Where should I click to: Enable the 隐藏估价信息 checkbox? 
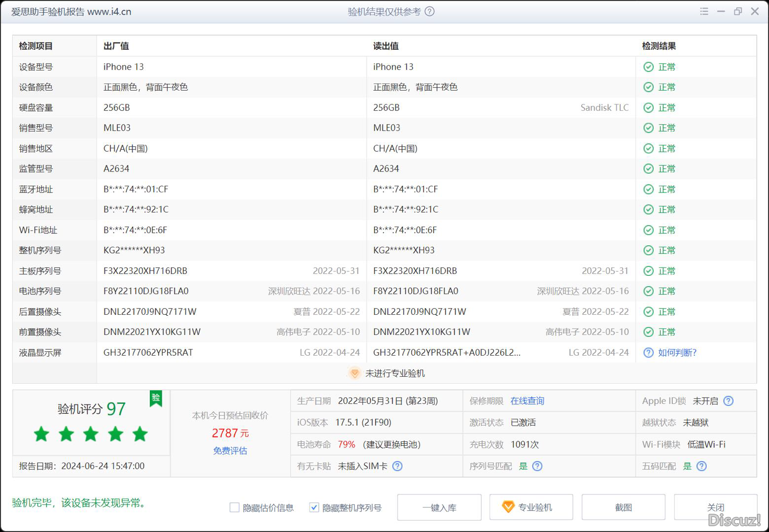(x=235, y=507)
